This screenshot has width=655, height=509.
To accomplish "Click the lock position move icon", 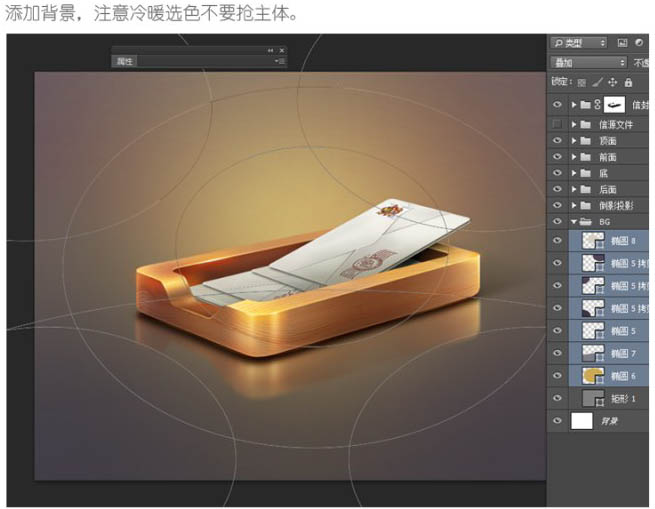I will (612, 82).
